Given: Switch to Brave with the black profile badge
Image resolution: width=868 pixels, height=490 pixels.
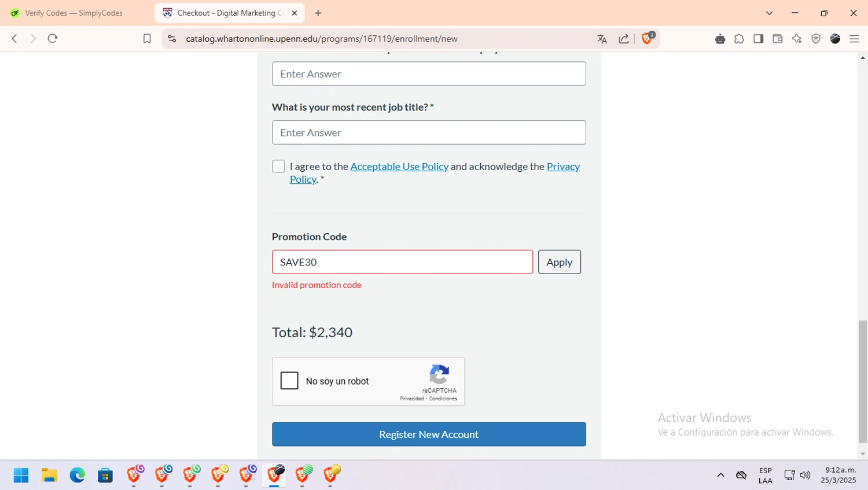Looking at the screenshot, I should [275, 474].
